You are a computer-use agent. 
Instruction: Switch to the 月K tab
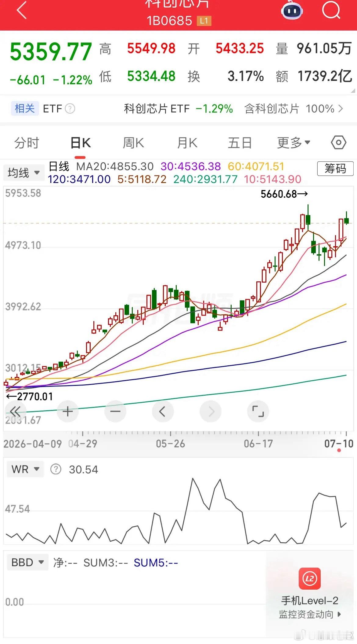[187, 143]
